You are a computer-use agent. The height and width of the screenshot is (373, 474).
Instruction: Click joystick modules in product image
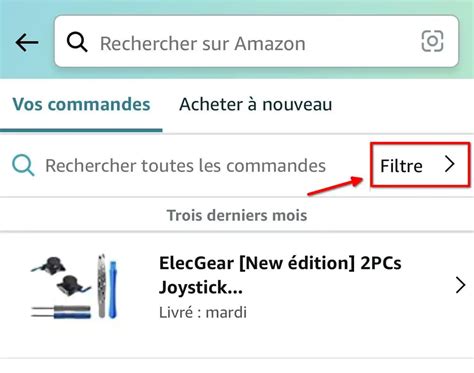point(61,276)
